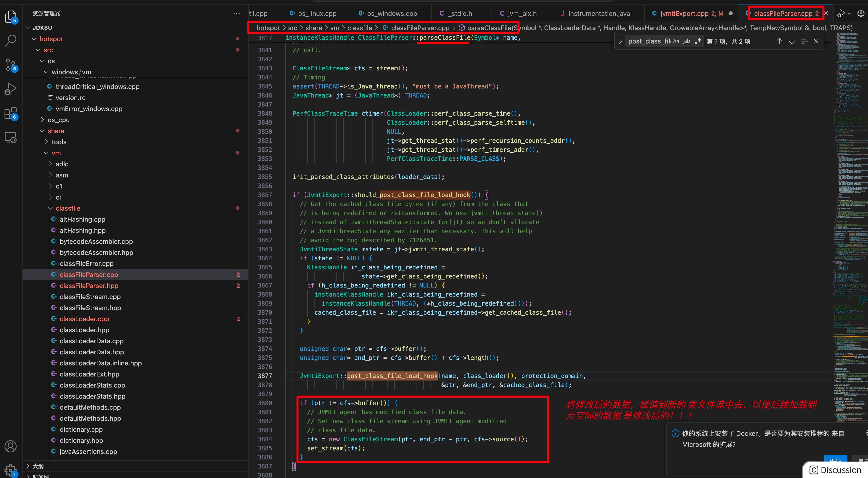Open the run button dropdown arrow
The image size is (868, 478).
[x=849, y=14]
